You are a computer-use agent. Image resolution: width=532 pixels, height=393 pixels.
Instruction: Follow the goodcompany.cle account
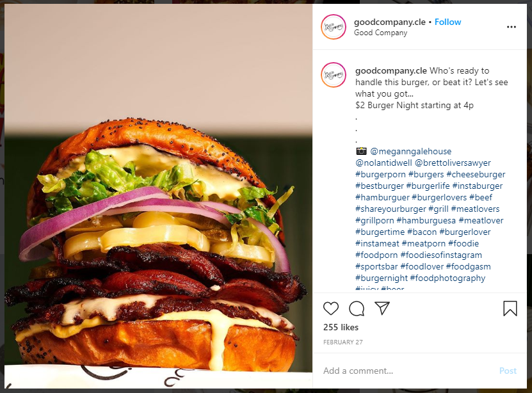448,22
